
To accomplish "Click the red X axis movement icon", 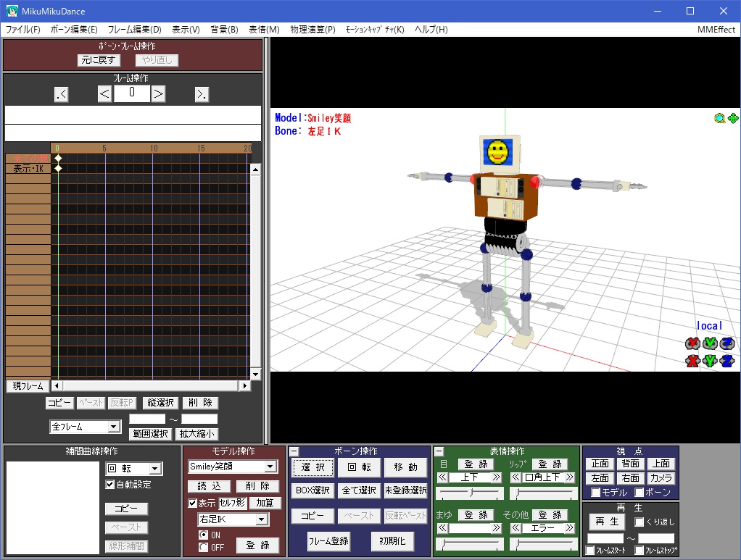I will (x=692, y=361).
